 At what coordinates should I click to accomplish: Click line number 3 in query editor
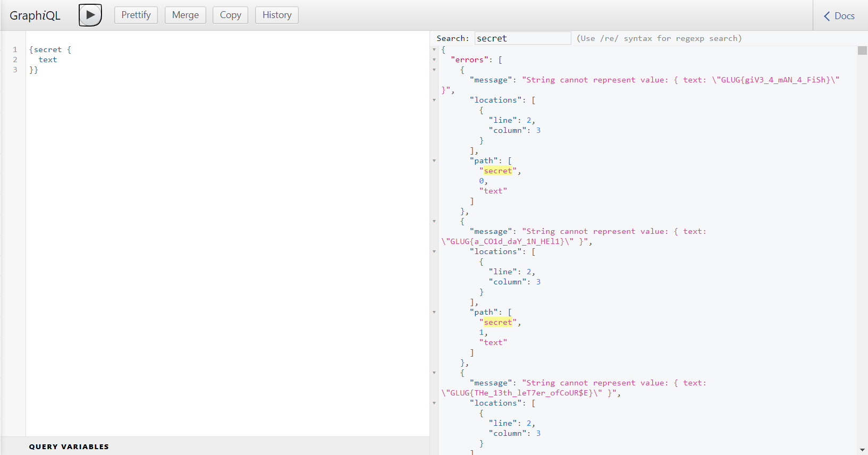[15, 70]
